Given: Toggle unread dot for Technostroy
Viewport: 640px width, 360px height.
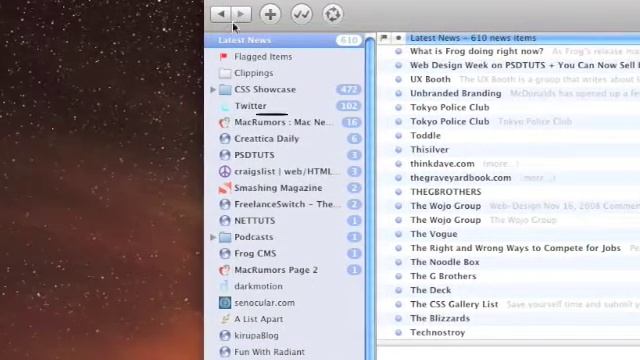Looking at the screenshot, I should [x=399, y=333].
